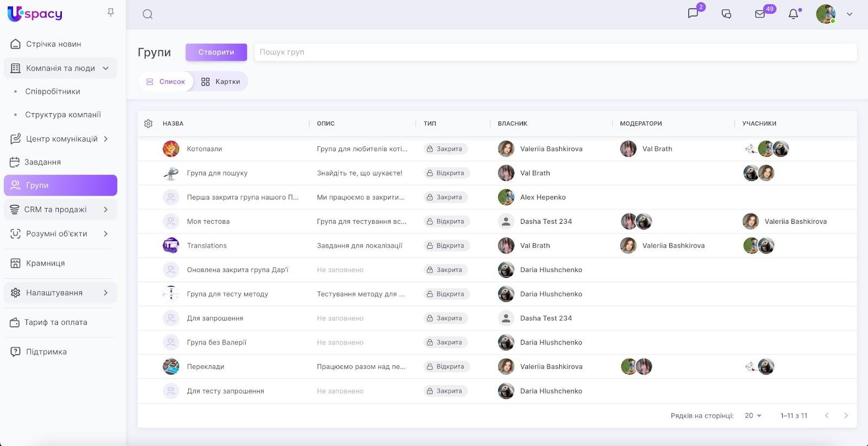Click moderator Valeriia Bashkirova in Translations row
Viewport: 868px width, 446px height.
673,245
